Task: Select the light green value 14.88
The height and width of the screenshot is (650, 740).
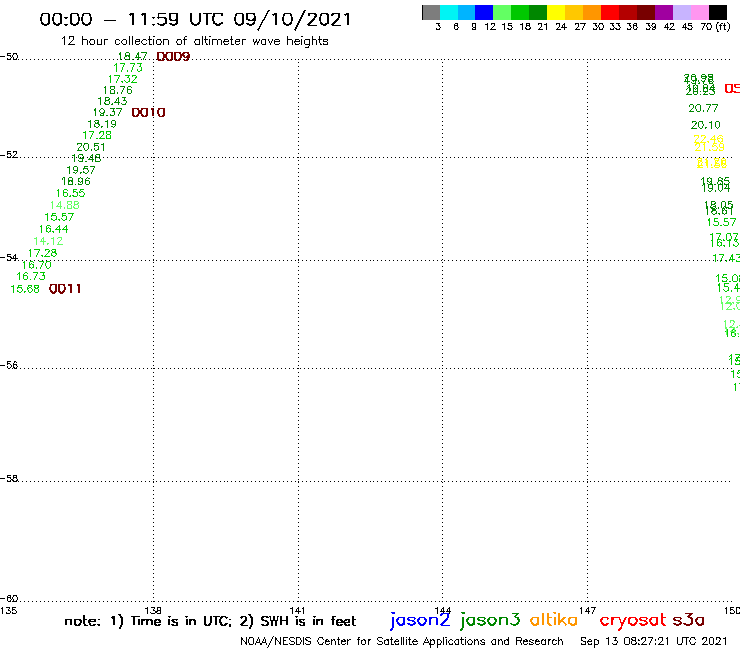Action: point(65,205)
